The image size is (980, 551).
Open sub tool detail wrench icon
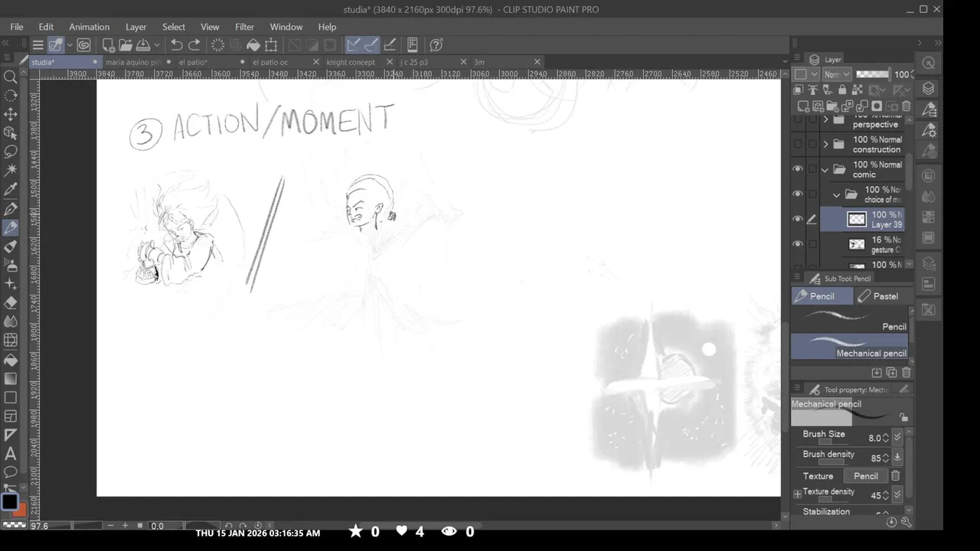[906, 522]
